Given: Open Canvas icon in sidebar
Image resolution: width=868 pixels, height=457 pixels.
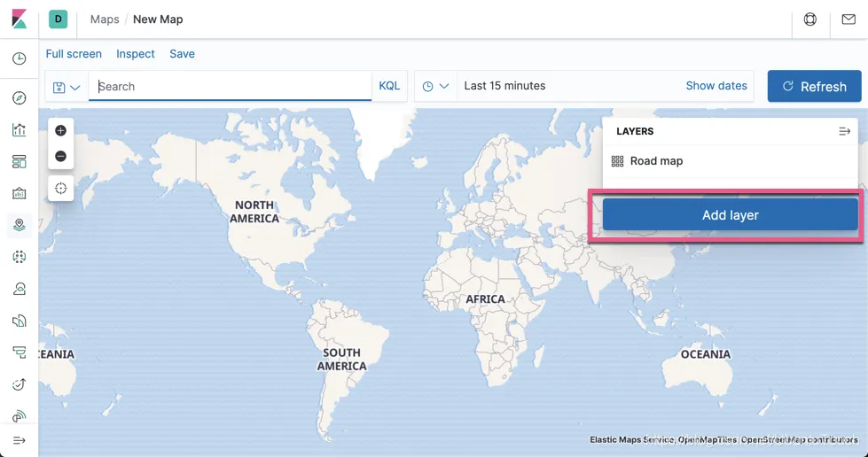Looking at the screenshot, I should (x=20, y=194).
